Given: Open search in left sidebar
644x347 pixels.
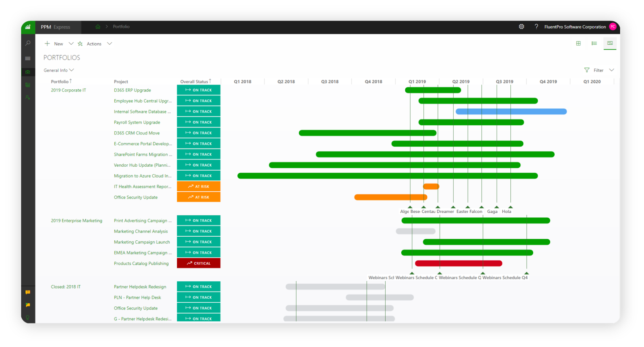Looking at the screenshot, I should [x=28, y=43].
